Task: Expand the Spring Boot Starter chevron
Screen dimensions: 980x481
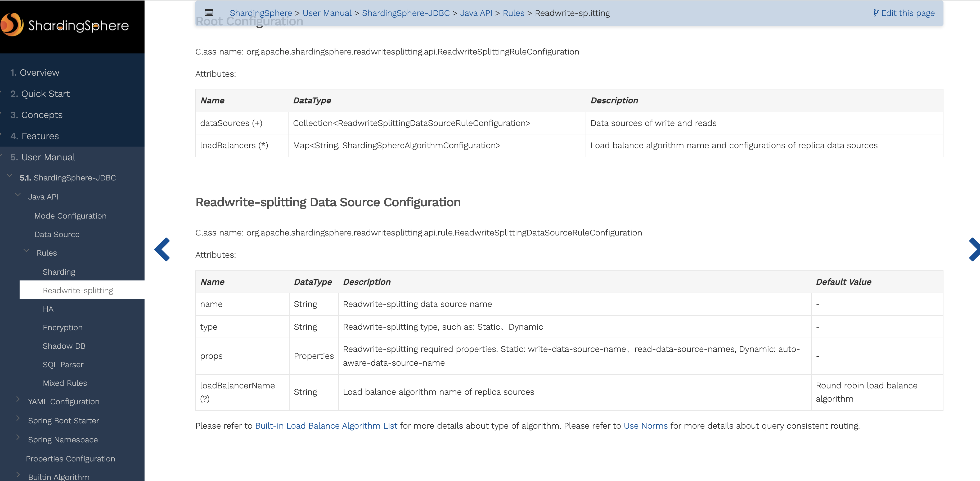Action: [x=18, y=418]
